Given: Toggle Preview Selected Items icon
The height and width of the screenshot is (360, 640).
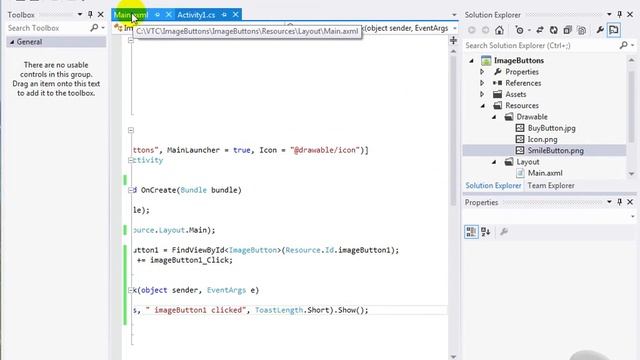Looking at the screenshot, I should click(614, 30).
